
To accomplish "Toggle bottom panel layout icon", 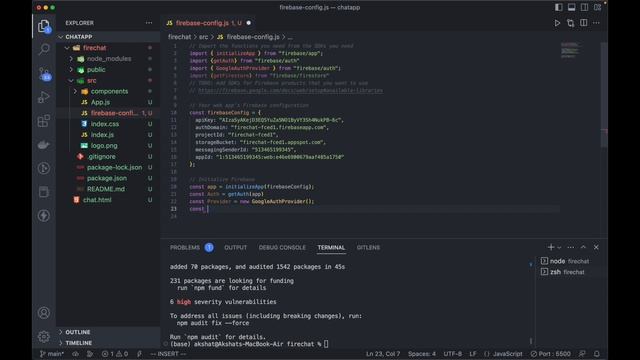I will [x=571, y=7].
